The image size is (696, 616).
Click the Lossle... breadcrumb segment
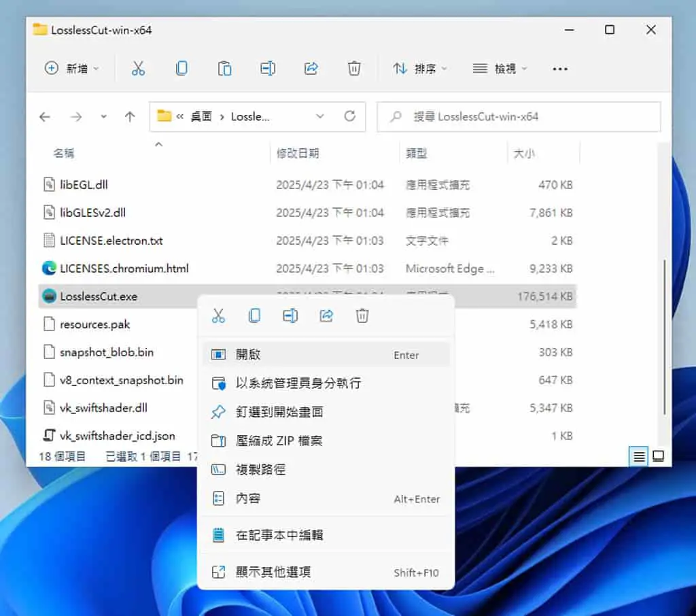point(250,117)
